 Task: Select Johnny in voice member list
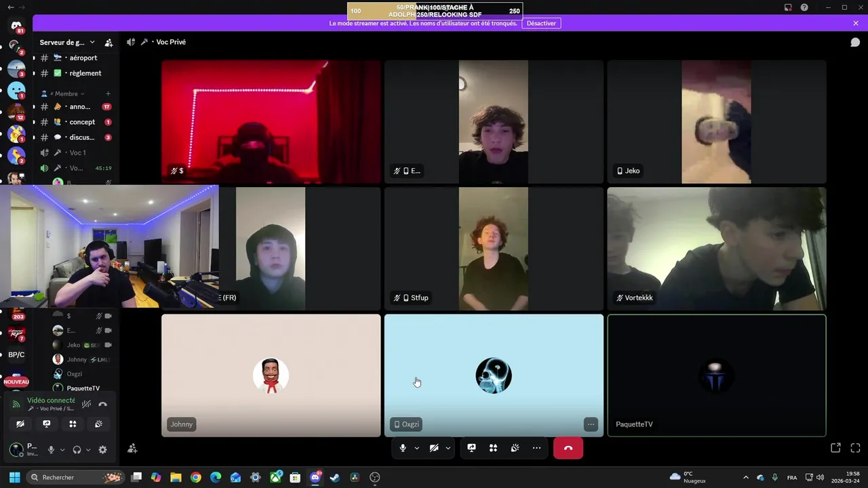[x=81, y=359]
